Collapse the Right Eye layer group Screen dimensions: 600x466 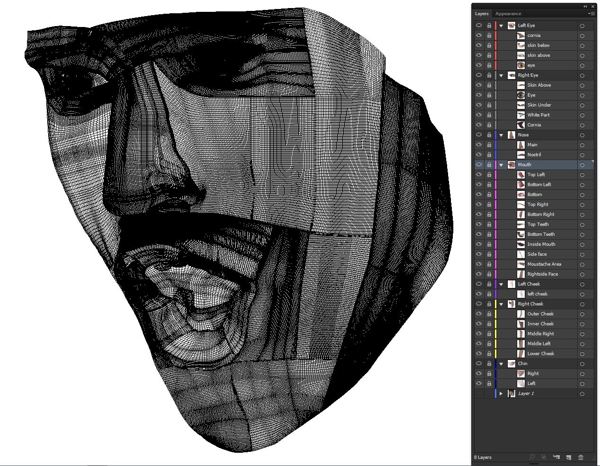pyautogui.click(x=501, y=76)
